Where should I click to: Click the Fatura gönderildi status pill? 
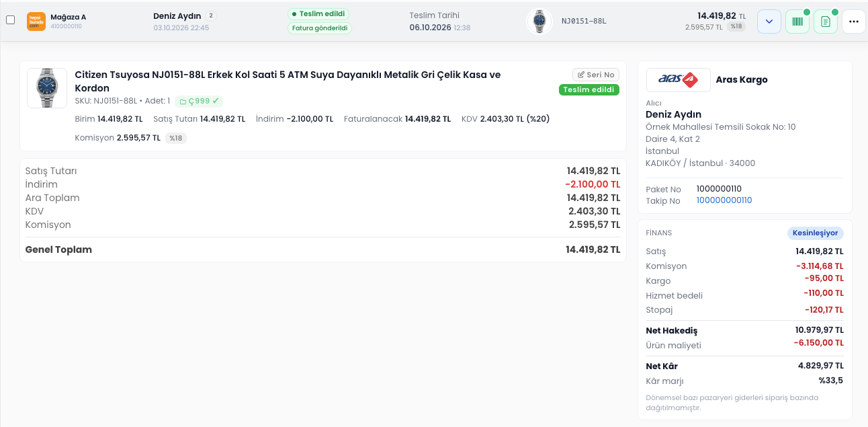(x=320, y=28)
